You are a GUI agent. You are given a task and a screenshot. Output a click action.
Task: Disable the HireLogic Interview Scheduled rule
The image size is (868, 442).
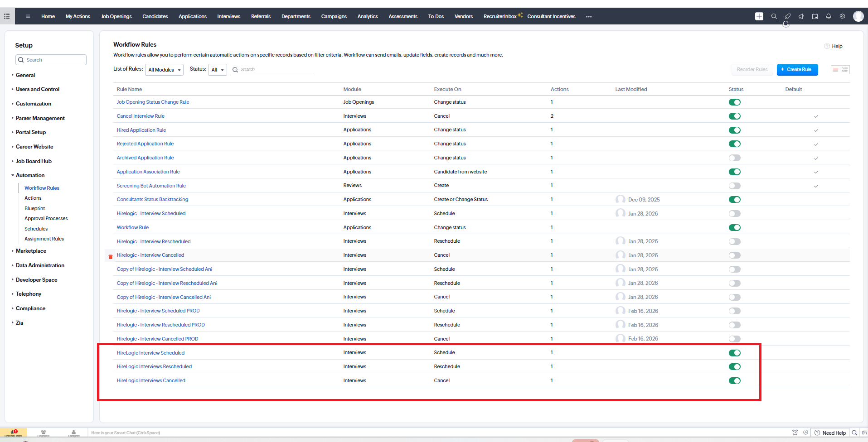[x=734, y=353]
